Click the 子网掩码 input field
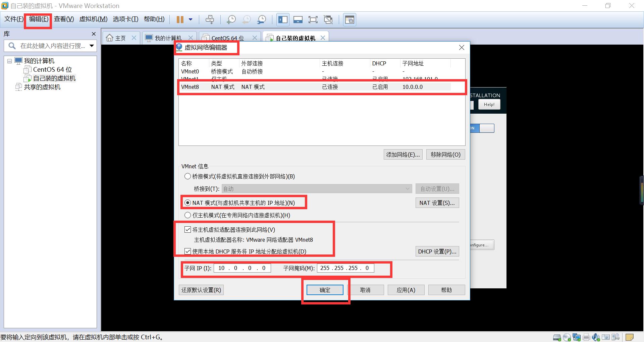 [345, 268]
